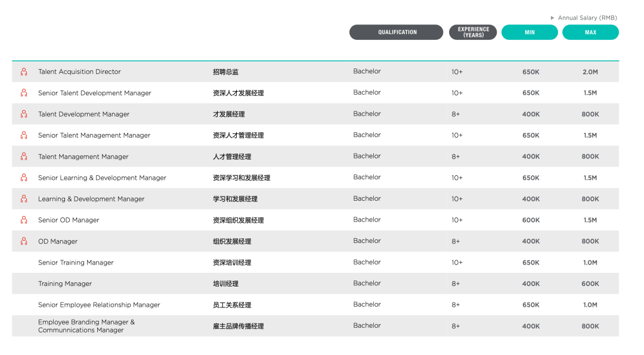Select the Chinese title 招聘总监
The image size is (644, 355).
(225, 72)
